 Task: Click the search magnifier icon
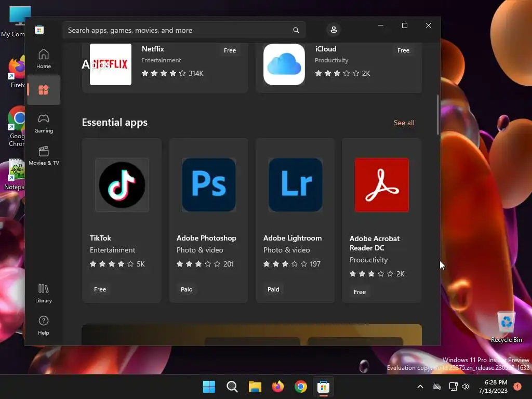[x=296, y=30]
